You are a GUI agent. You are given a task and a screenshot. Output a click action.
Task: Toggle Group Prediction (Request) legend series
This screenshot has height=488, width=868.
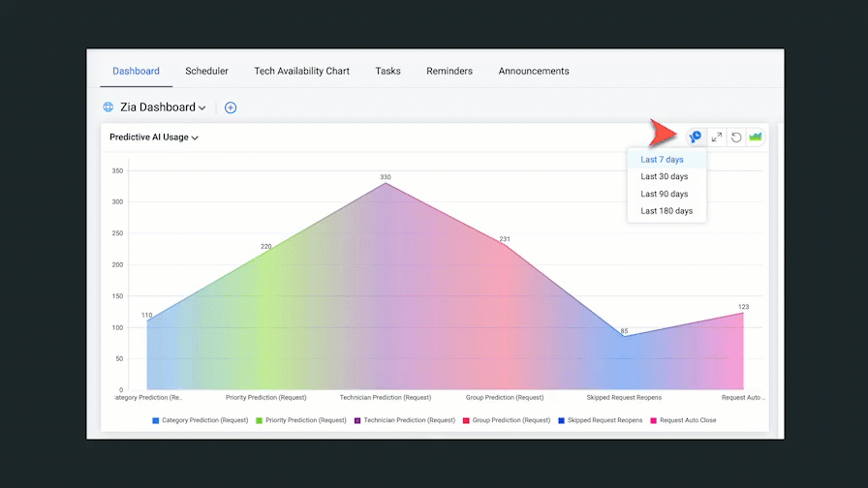[x=507, y=420]
